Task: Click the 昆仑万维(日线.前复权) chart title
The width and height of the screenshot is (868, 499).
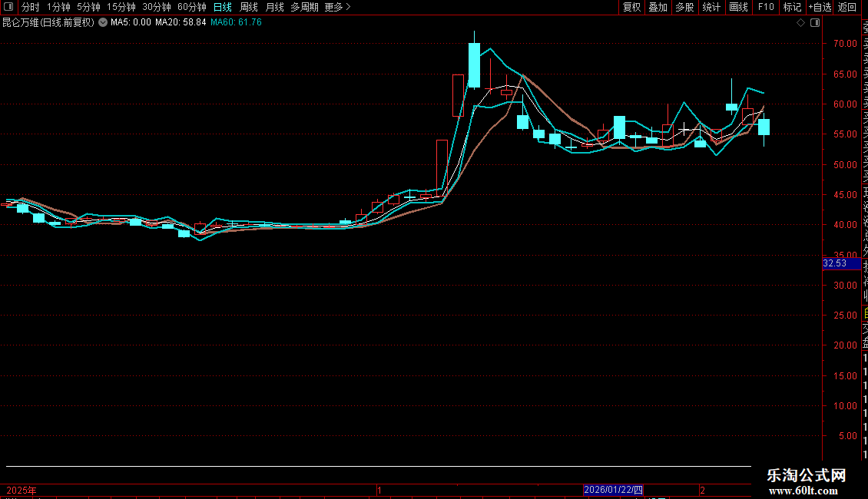Action: (48, 23)
